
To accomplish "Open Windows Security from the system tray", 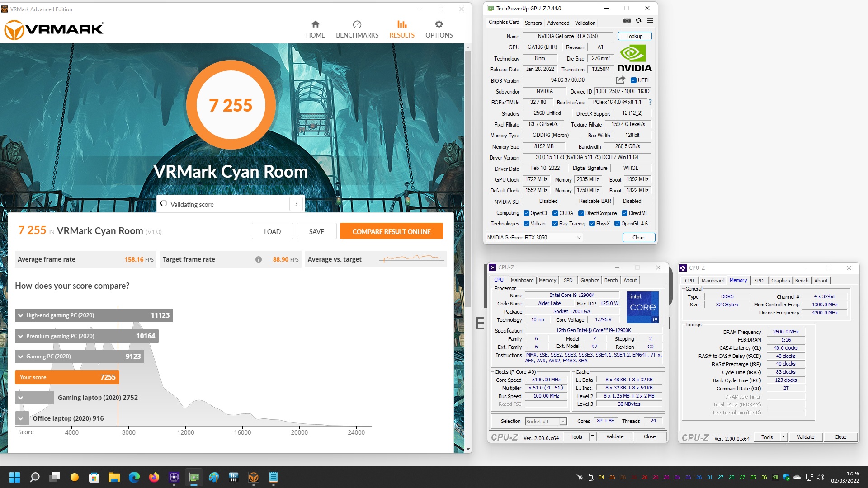I will 786,477.
